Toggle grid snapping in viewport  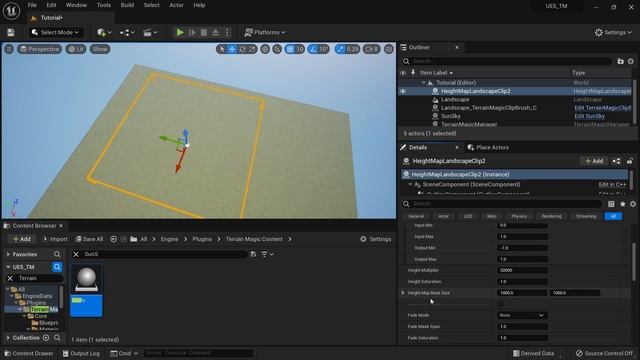[x=290, y=49]
